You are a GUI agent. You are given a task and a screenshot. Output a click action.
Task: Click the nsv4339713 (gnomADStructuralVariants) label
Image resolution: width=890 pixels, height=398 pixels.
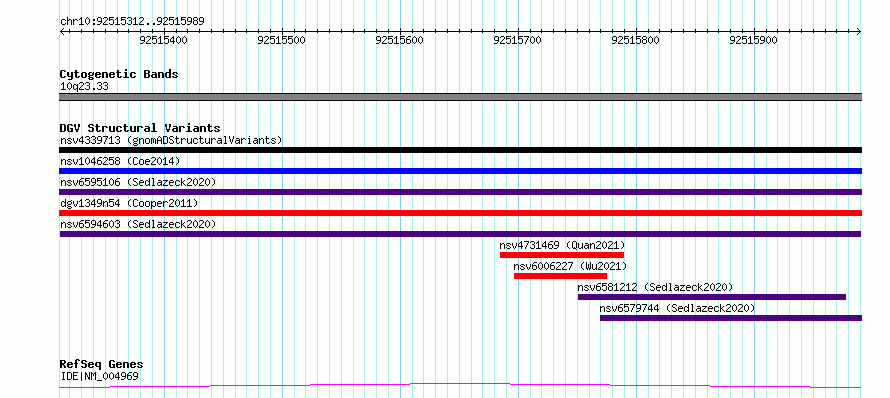tap(171, 140)
